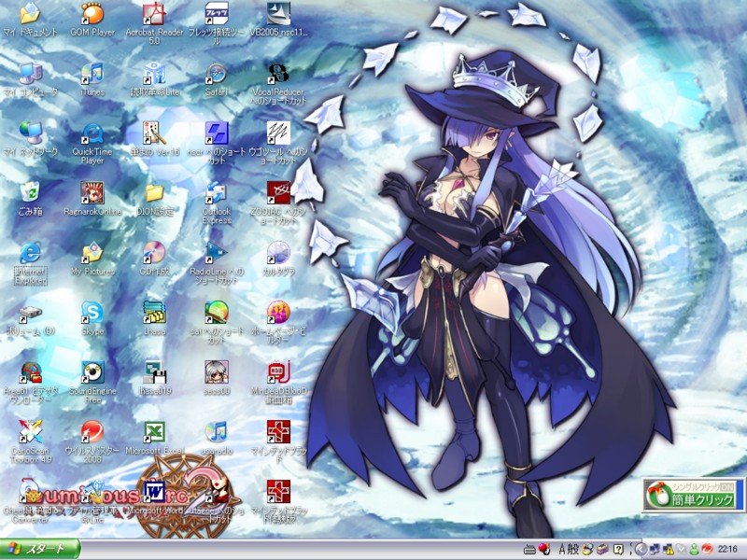Open the IME pad magnifier icon
The image size is (747, 560).
click(x=587, y=550)
